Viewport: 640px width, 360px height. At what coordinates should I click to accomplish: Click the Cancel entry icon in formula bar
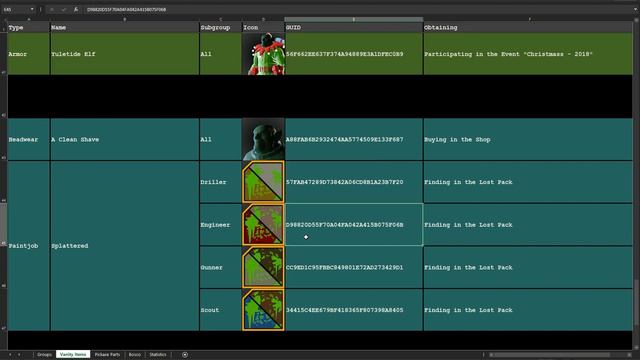[x=52, y=9]
